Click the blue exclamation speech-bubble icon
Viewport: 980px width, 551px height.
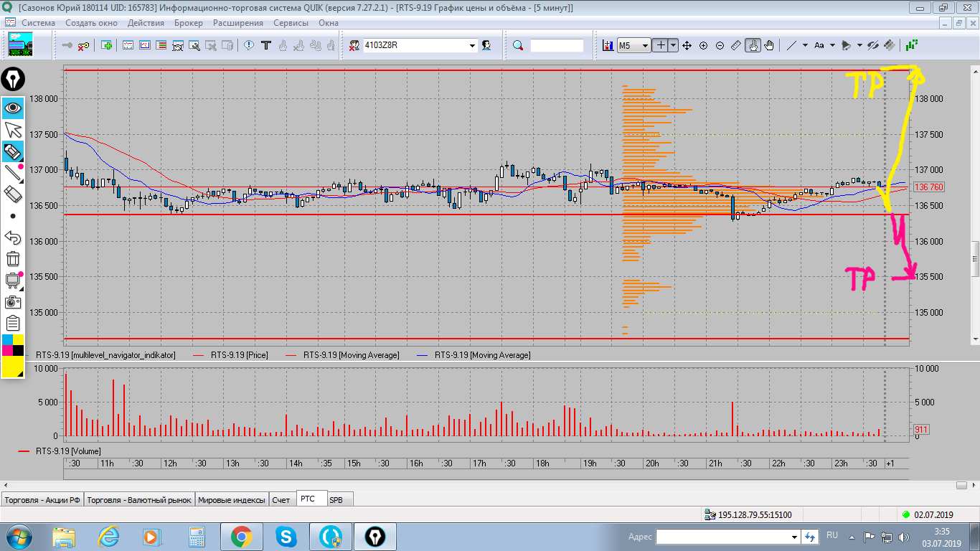[249, 45]
